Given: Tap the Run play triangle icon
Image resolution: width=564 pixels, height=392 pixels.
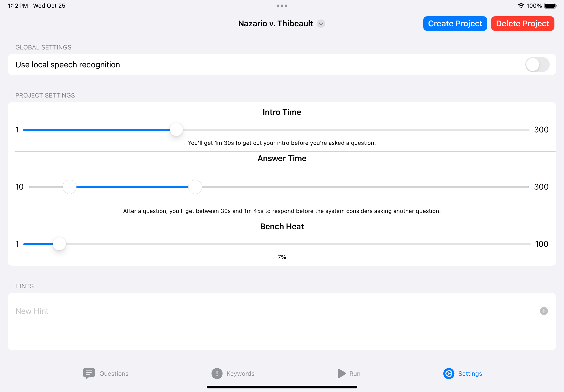Looking at the screenshot, I should coord(341,373).
